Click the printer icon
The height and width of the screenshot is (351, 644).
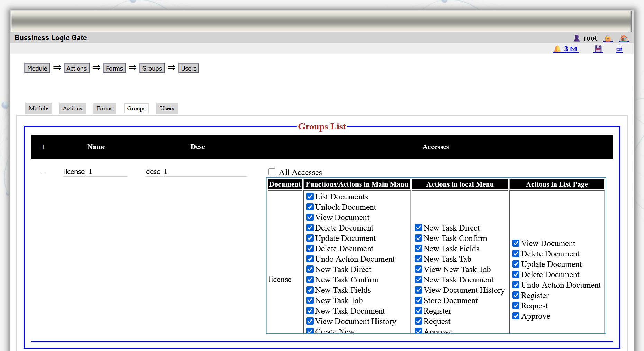click(619, 49)
